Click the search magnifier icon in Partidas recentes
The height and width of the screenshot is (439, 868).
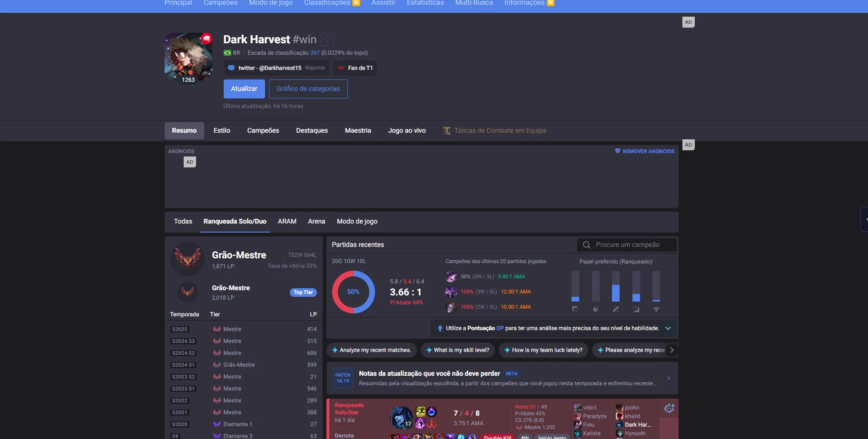click(x=587, y=245)
